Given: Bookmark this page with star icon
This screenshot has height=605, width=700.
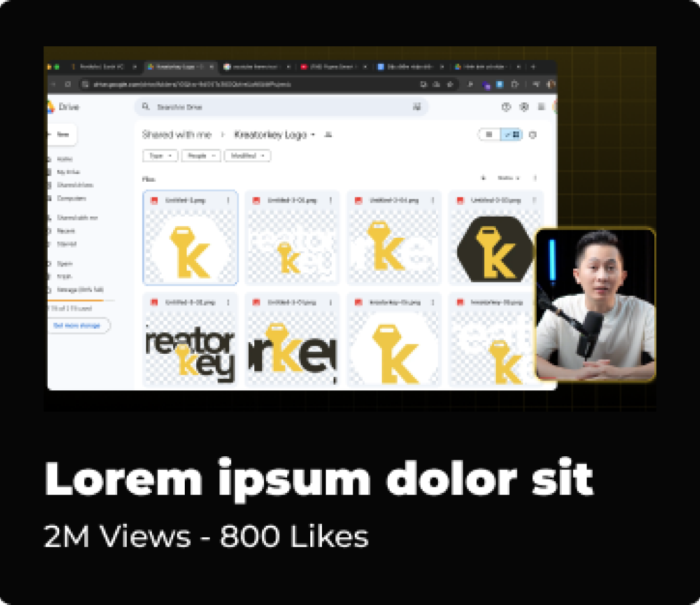Looking at the screenshot, I should tap(450, 84).
